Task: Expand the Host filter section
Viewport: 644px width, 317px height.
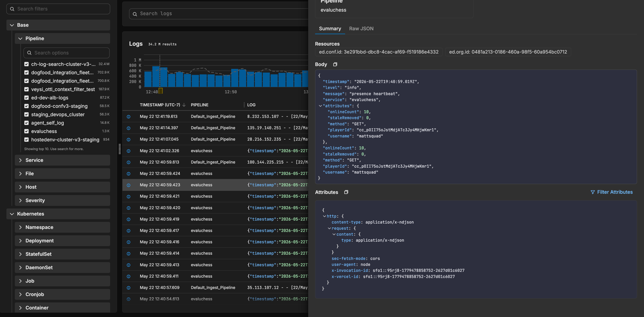Action: pos(62,187)
